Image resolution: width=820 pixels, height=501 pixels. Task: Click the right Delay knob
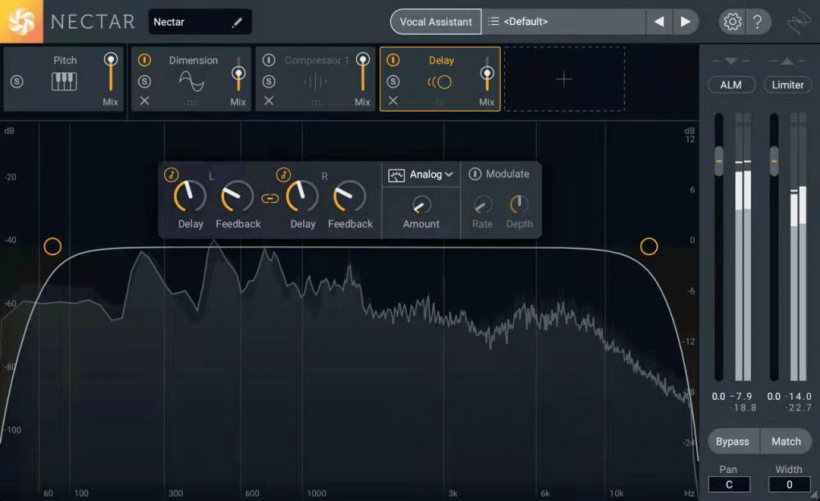point(302,197)
